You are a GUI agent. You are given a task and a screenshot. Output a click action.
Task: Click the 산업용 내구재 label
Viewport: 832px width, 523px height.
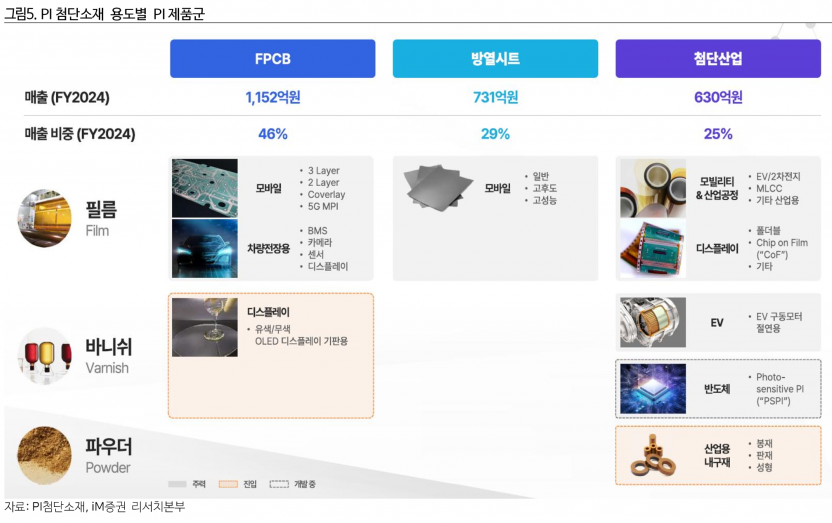[x=717, y=456]
